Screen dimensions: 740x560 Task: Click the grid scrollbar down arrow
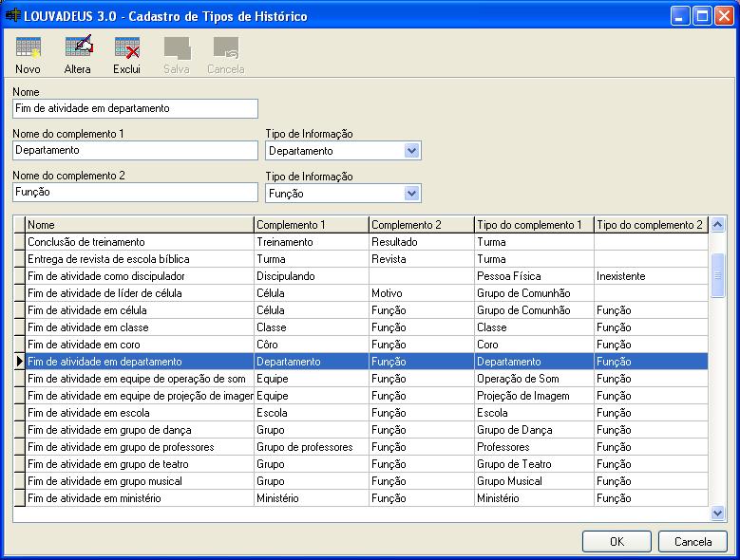pyautogui.click(x=717, y=513)
